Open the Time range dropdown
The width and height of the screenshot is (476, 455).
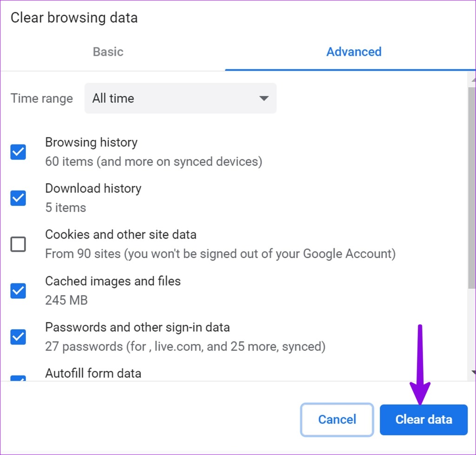pos(180,99)
